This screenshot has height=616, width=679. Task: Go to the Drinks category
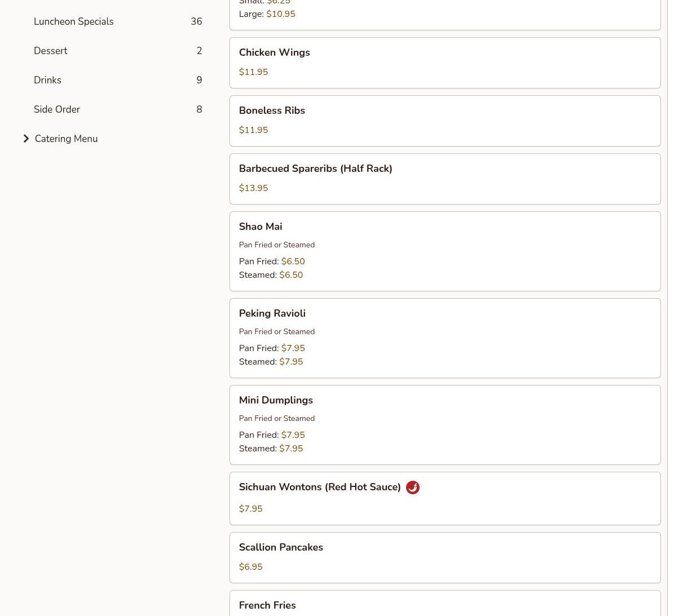coord(47,80)
